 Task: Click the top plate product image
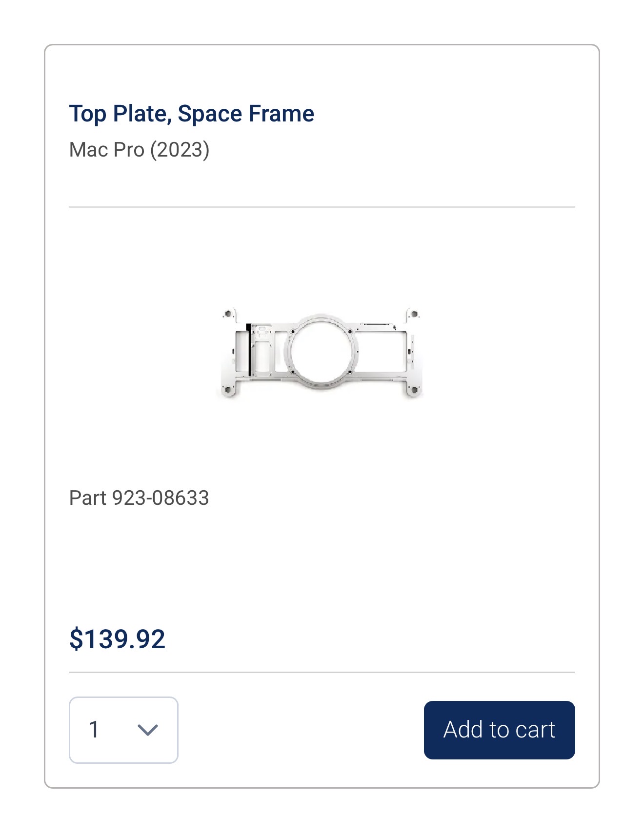point(321,352)
